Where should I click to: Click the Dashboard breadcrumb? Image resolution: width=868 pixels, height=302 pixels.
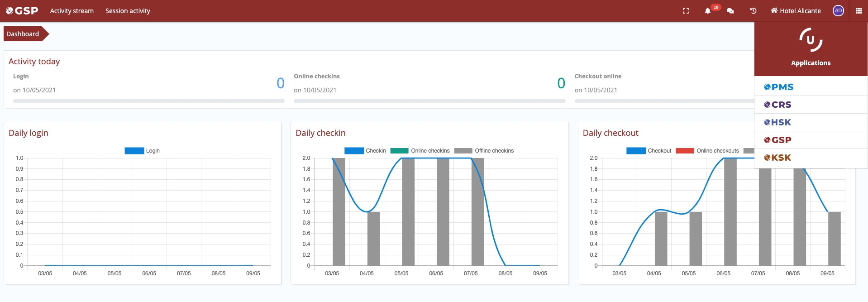click(23, 34)
